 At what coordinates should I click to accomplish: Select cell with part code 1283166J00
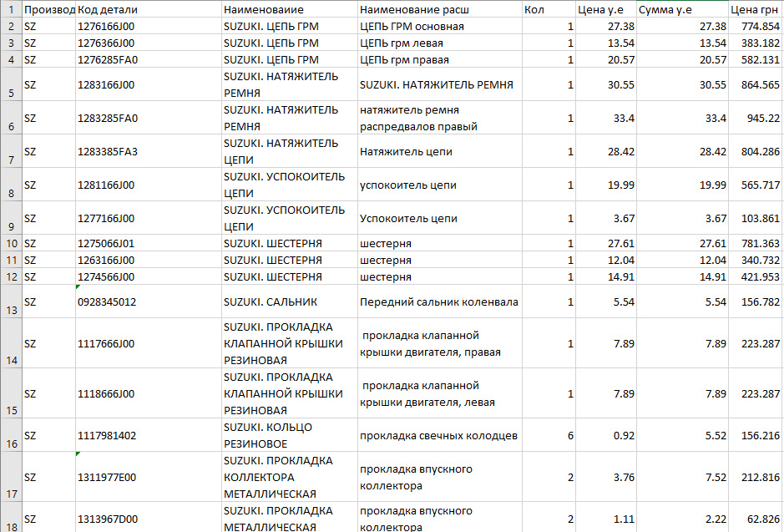pyautogui.click(x=149, y=84)
